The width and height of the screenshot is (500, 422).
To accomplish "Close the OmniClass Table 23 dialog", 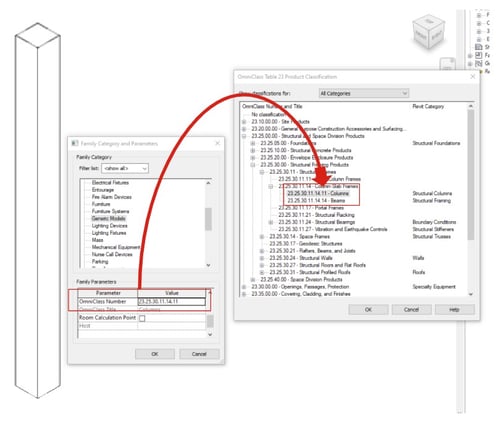I will [473, 76].
